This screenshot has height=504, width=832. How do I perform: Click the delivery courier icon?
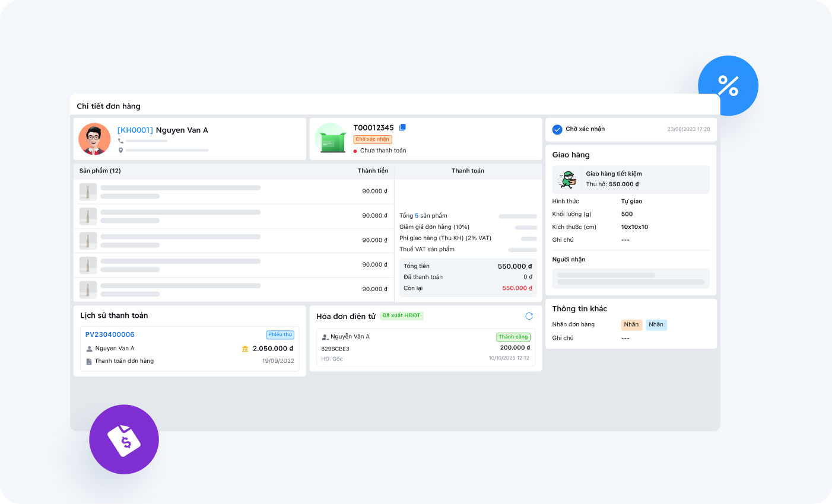[x=568, y=179]
